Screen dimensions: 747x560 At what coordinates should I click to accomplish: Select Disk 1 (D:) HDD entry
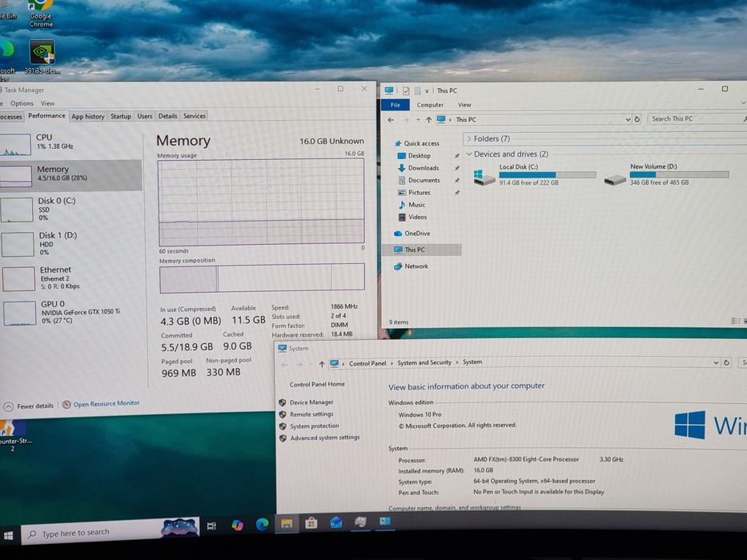point(70,243)
